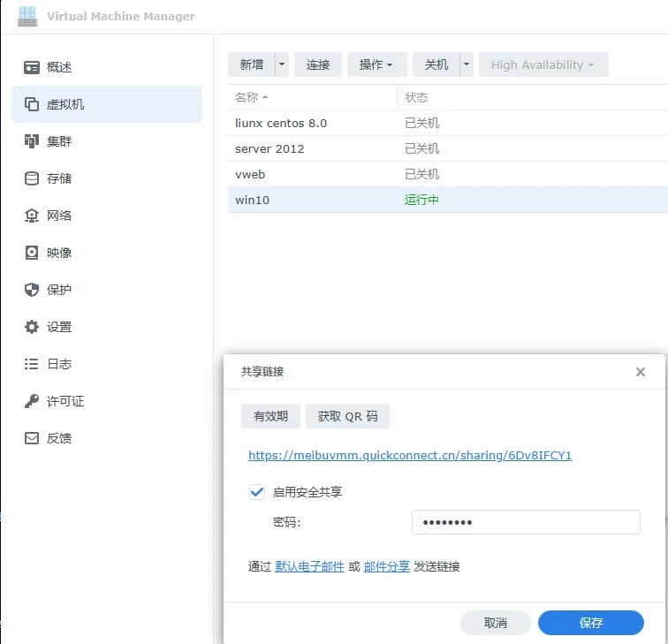Open the quickconnect sharing URL link
The height and width of the screenshot is (644, 668).
tap(410, 455)
